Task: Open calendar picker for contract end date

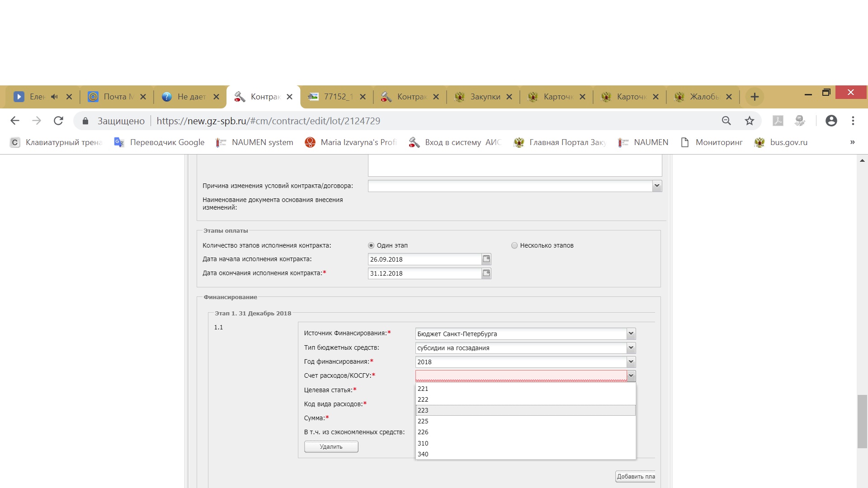Action: (x=486, y=273)
